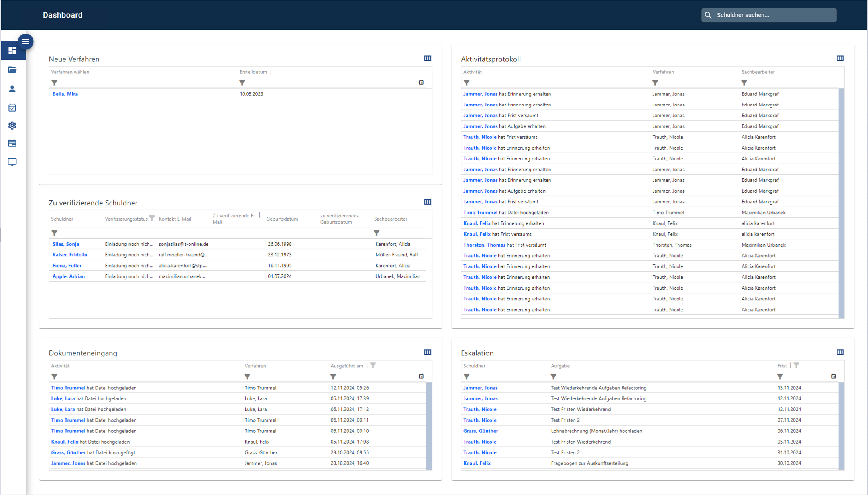
Task: Open debtor Fiona, Füller
Action: 67,265
